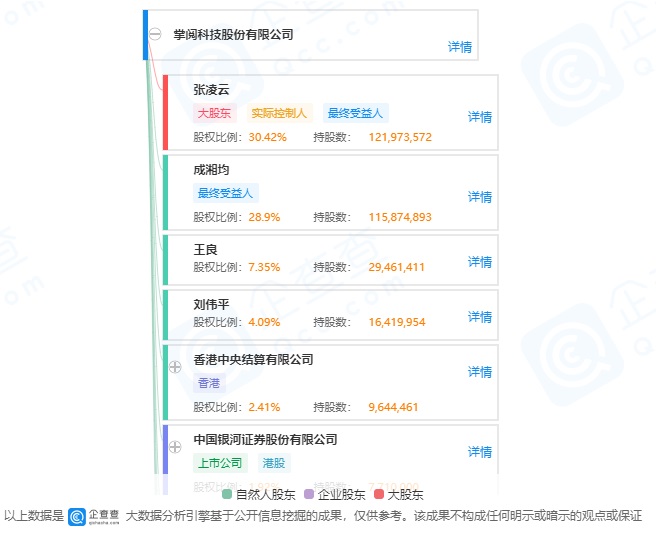
Task: Open 详情 link for 刘伟平
Action: (480, 317)
